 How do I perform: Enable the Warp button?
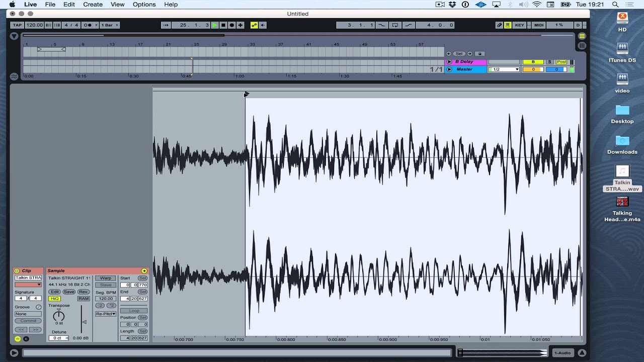pyautogui.click(x=106, y=278)
